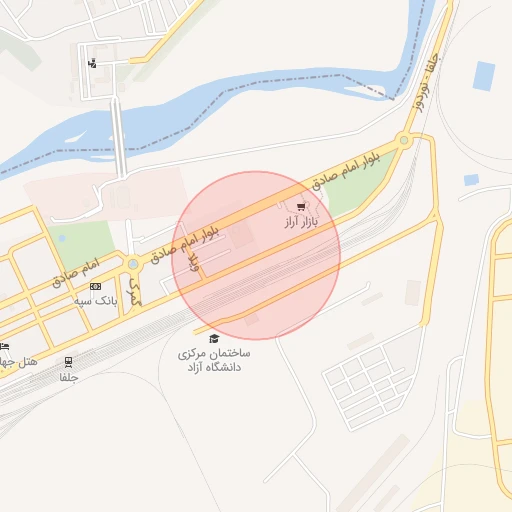Click the center of the red highlighted circle
The width and height of the screenshot is (512, 512).
pos(256,255)
